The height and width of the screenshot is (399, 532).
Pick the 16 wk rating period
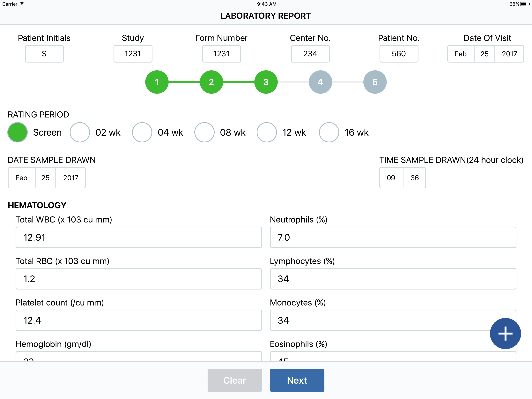click(329, 132)
